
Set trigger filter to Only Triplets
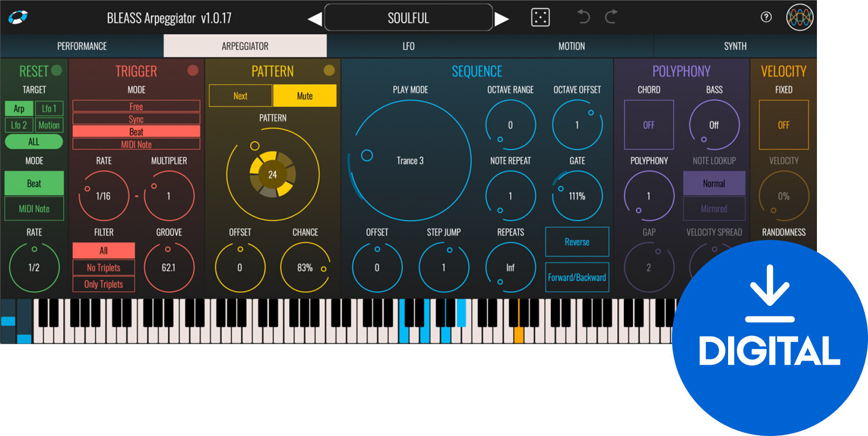(104, 284)
